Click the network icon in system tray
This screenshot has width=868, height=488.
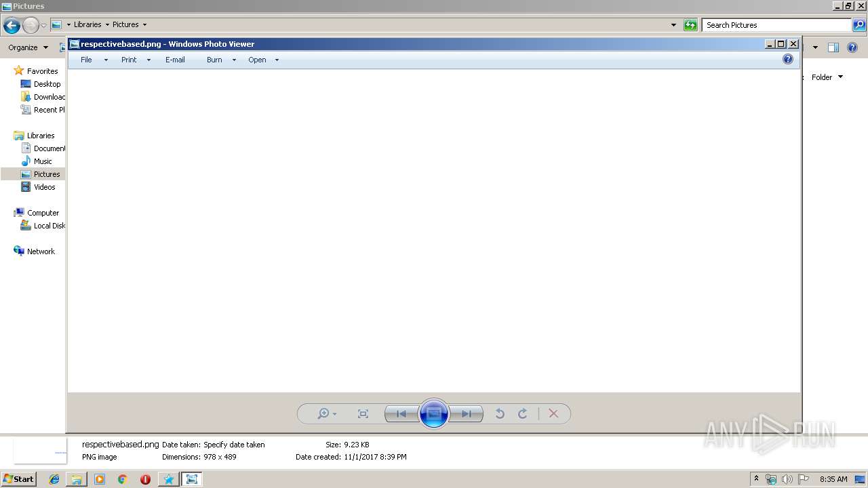coord(771,479)
